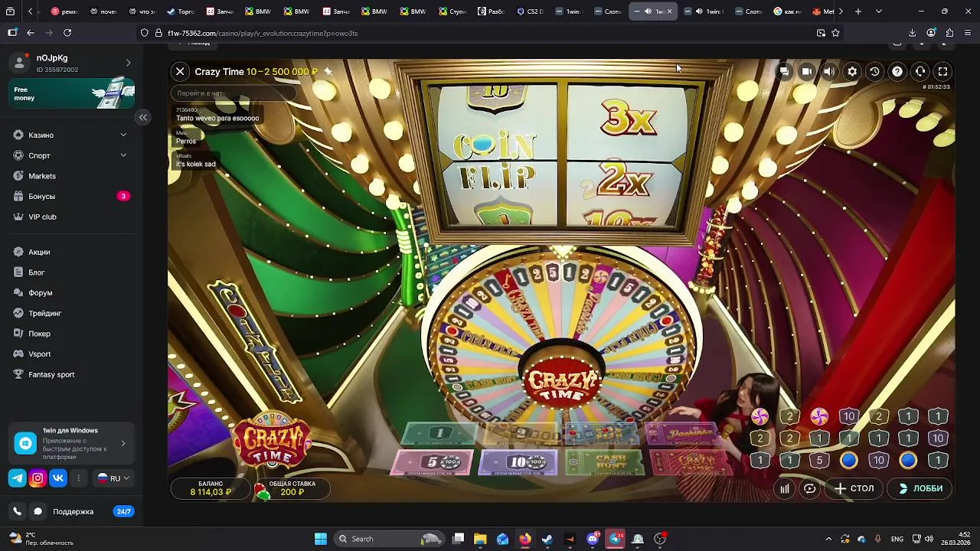Open the browser downloads icon
The width and height of the screenshot is (980, 551).
click(912, 33)
